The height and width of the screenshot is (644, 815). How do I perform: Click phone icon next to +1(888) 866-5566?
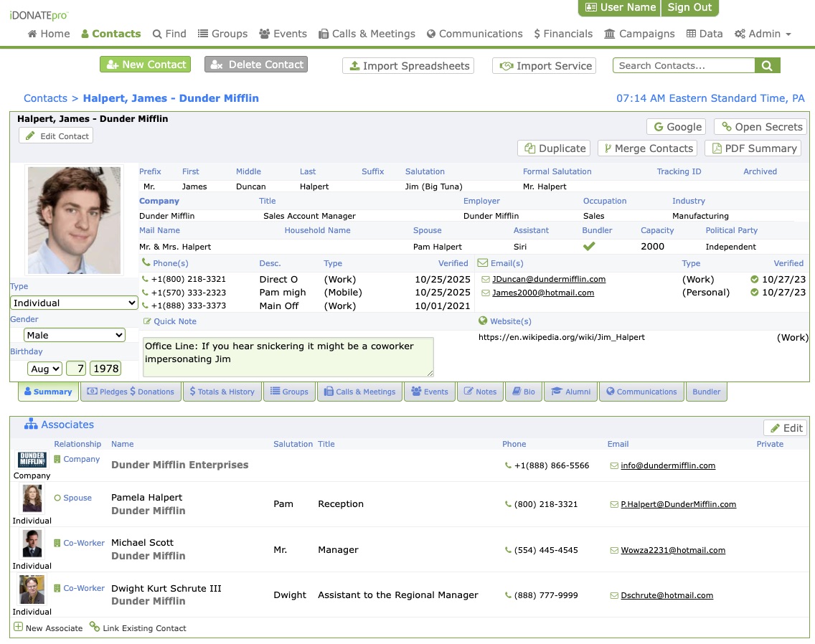(x=509, y=465)
